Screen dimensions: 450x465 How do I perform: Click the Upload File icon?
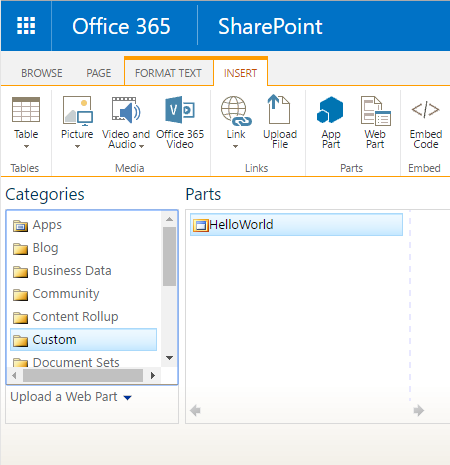point(279,109)
